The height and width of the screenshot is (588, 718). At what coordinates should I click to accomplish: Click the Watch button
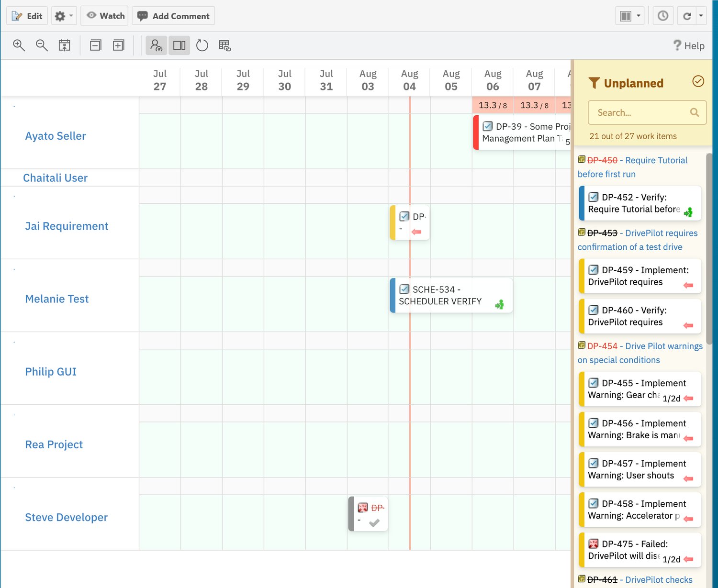tap(104, 16)
